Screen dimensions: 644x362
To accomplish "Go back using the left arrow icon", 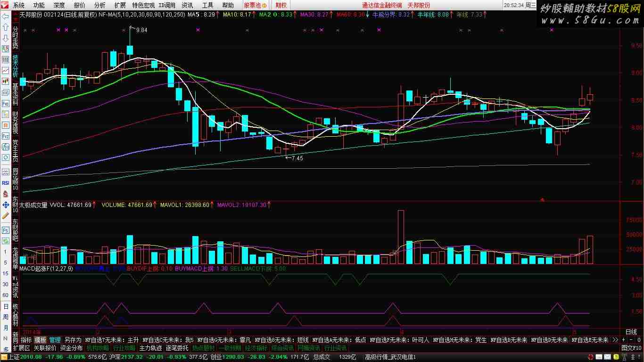I will pyautogui.click(x=5, y=16).
